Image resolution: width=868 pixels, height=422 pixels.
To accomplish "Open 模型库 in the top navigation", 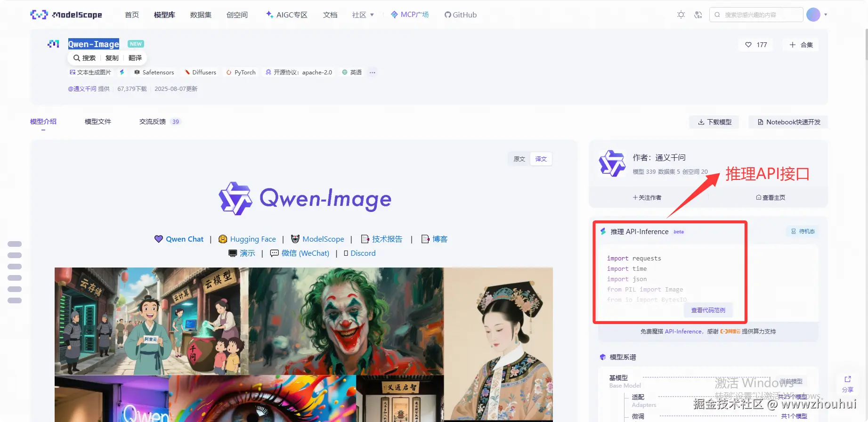I will tap(164, 15).
